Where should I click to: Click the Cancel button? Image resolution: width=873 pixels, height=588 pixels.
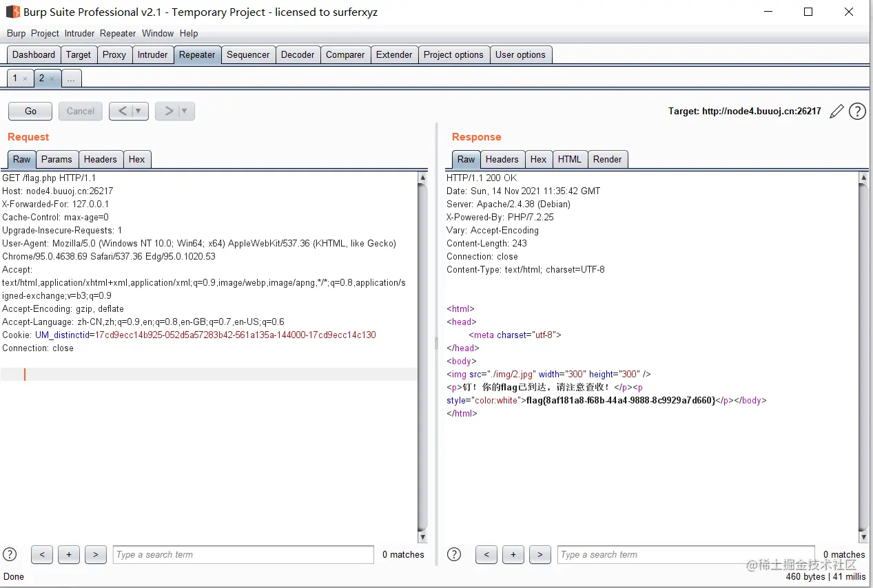coord(81,111)
